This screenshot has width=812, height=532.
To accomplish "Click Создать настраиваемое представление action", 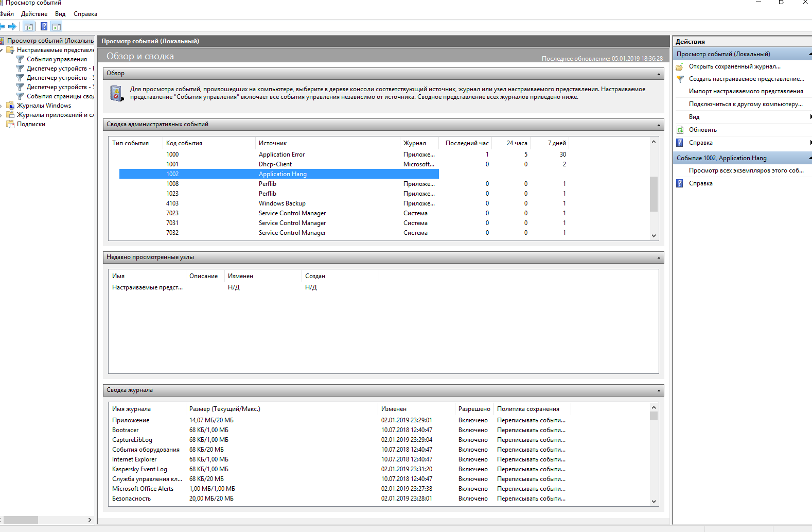I will [747, 79].
